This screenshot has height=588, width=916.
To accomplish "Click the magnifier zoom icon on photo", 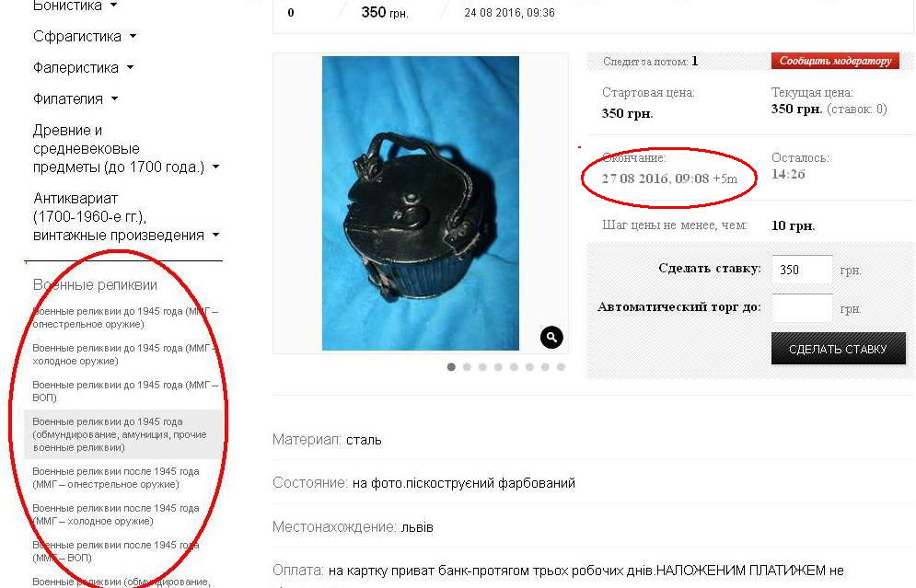I will (551, 337).
